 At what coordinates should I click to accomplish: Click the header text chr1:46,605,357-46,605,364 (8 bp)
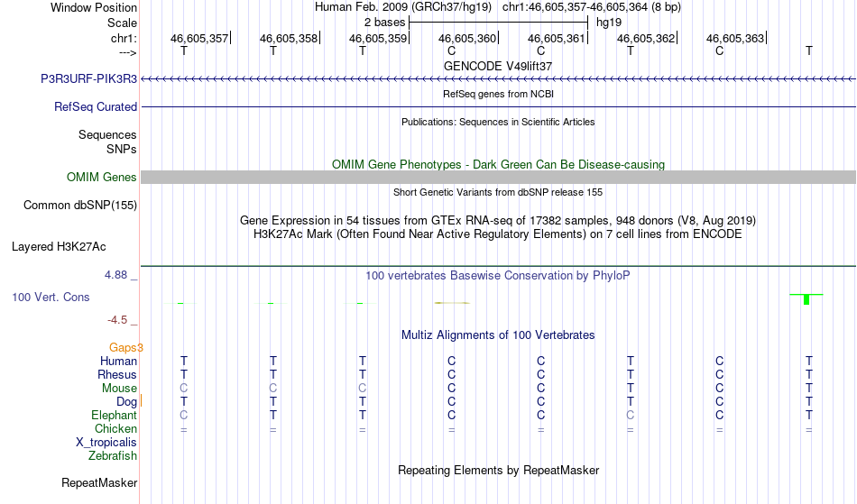[592, 7]
